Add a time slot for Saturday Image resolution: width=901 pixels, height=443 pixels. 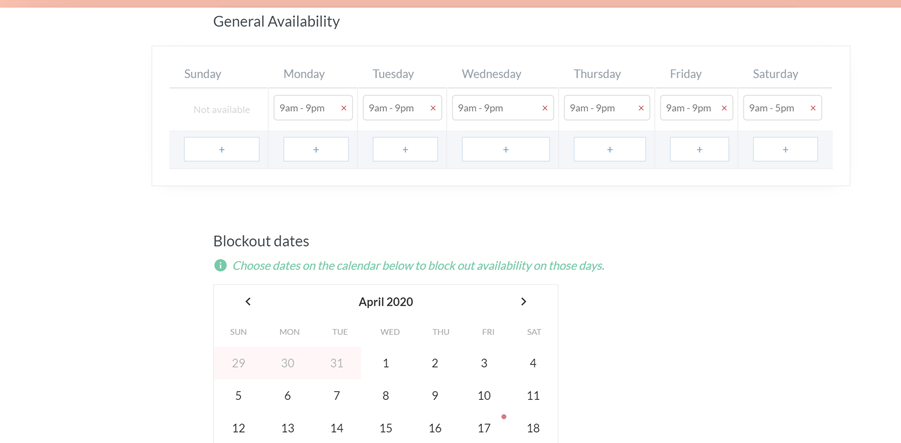pos(786,149)
